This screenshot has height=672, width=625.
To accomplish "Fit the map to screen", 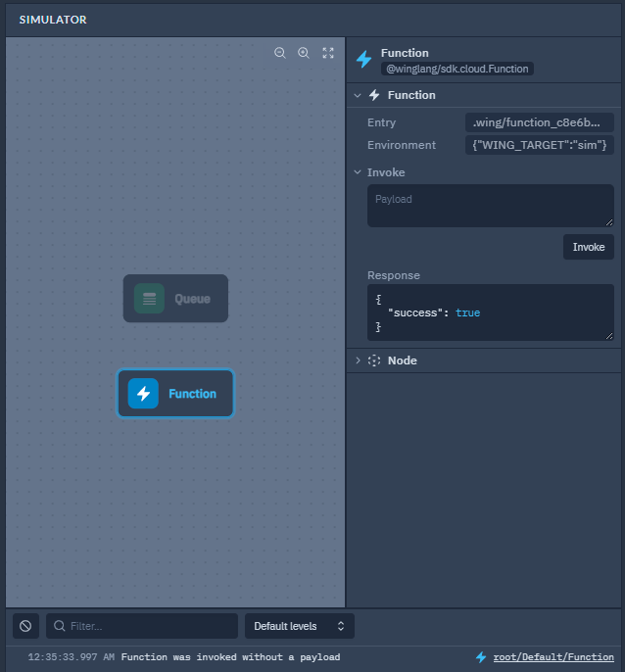I will (328, 53).
